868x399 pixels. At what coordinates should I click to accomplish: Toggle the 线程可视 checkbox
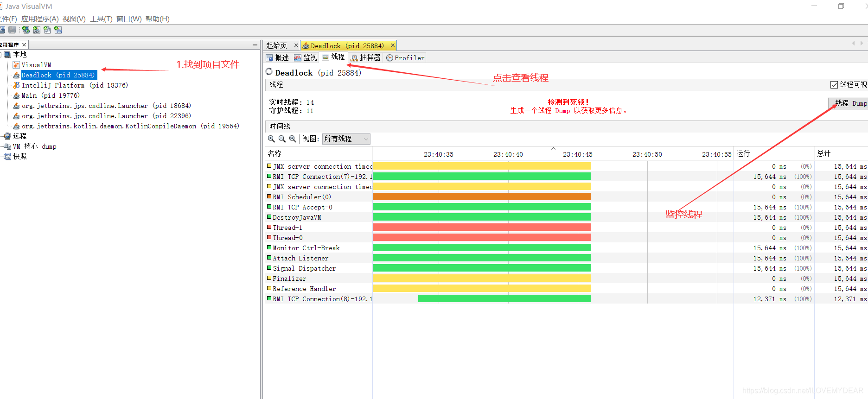click(834, 85)
